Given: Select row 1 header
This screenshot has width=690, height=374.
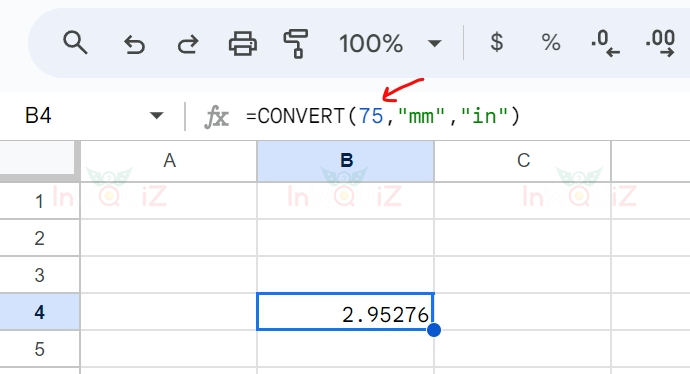Looking at the screenshot, I should [40, 201].
